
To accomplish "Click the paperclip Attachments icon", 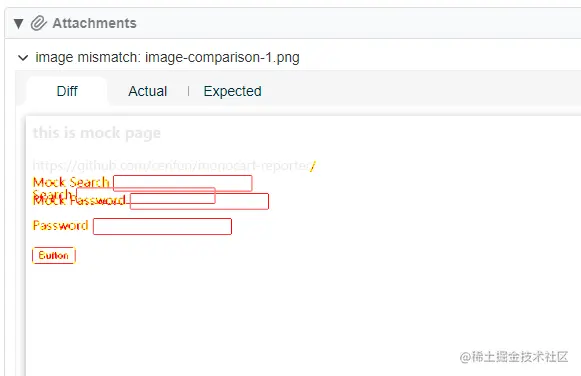I will 39,23.
